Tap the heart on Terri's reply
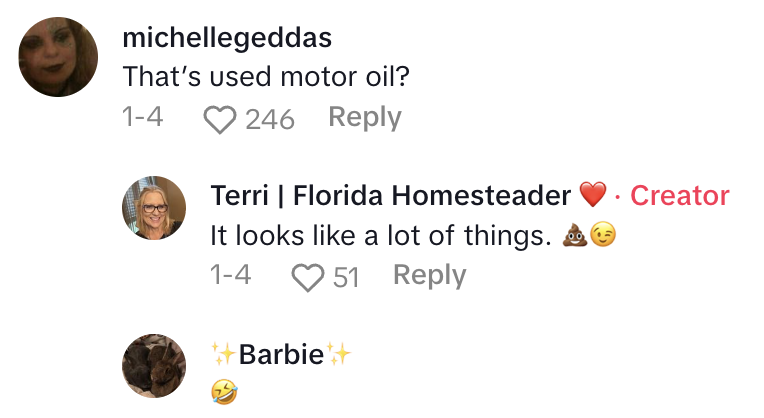Image resolution: width=764 pixels, height=418 pixels. [x=307, y=277]
